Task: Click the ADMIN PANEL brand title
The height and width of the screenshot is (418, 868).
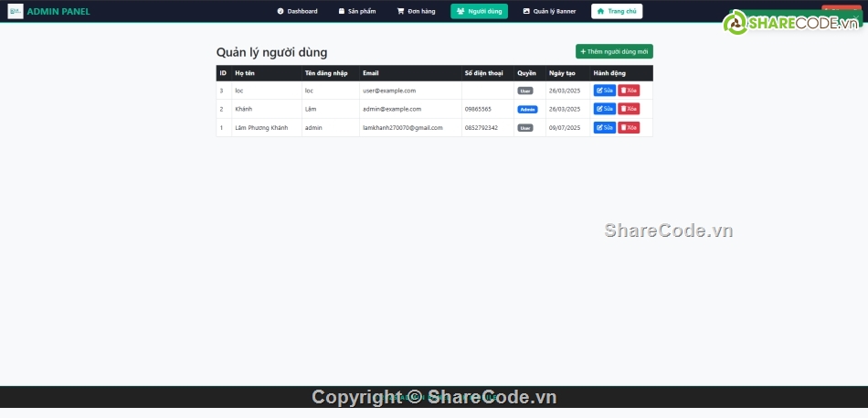Action: [58, 12]
